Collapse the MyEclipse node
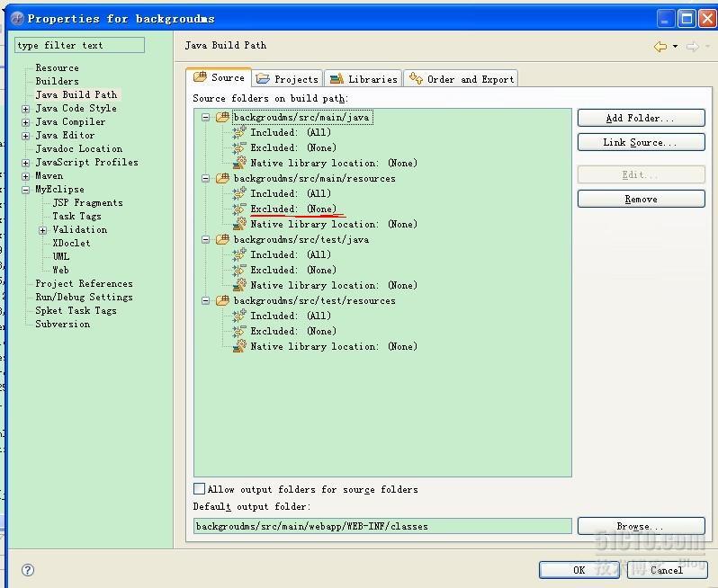Screen dimensions: 718x588 25,190
